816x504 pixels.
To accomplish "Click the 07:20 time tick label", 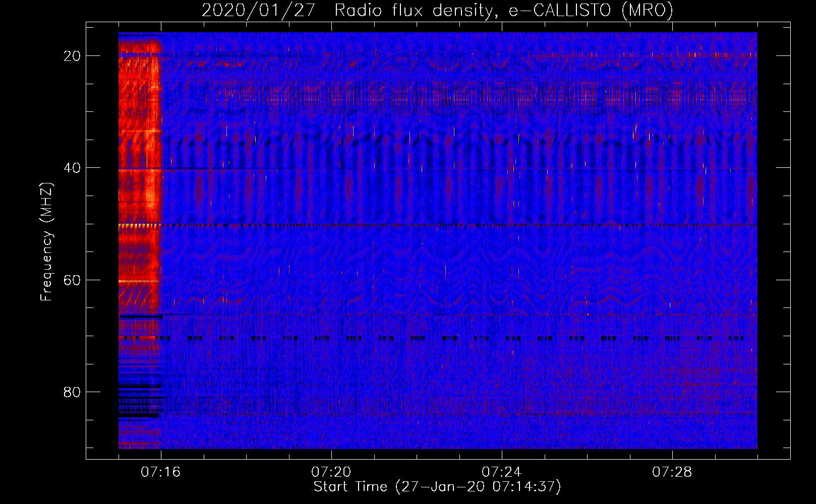I will (x=331, y=472).
